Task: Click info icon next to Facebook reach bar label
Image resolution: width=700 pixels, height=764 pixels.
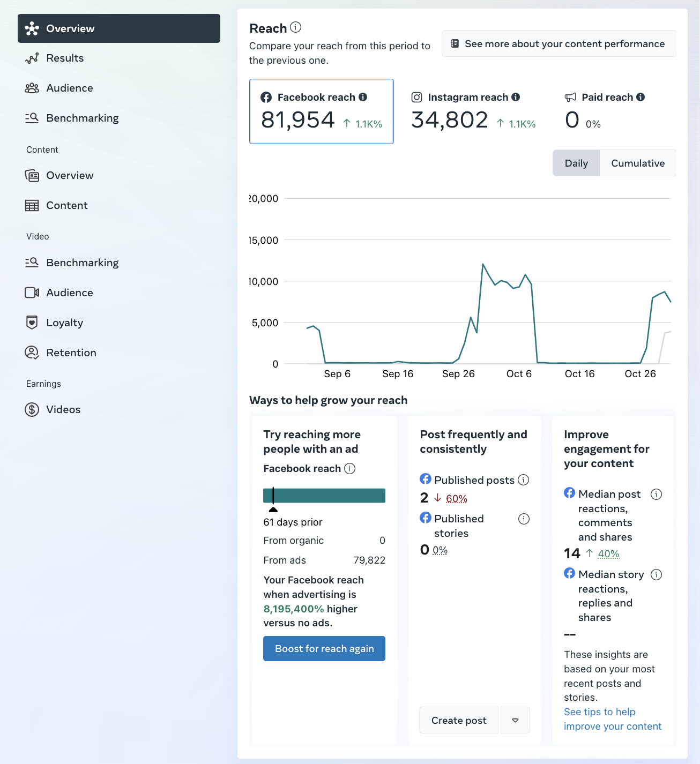Action: coord(349,468)
